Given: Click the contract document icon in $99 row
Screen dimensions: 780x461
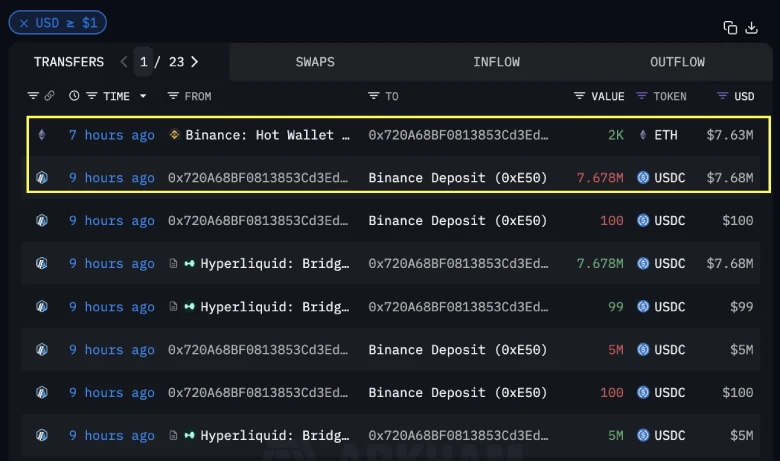Looking at the screenshot, I should pyautogui.click(x=173, y=306).
